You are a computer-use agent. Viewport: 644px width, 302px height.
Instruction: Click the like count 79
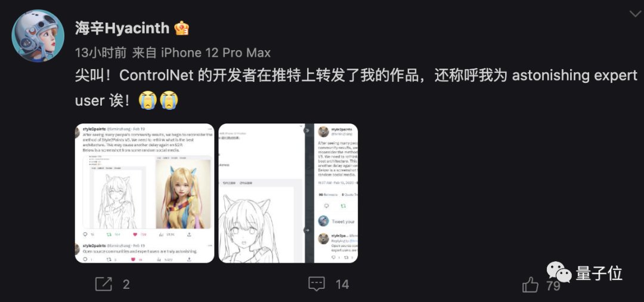coord(553,286)
